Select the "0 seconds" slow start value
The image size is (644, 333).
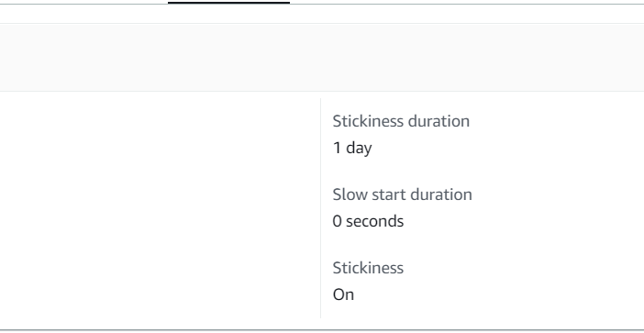point(368,221)
